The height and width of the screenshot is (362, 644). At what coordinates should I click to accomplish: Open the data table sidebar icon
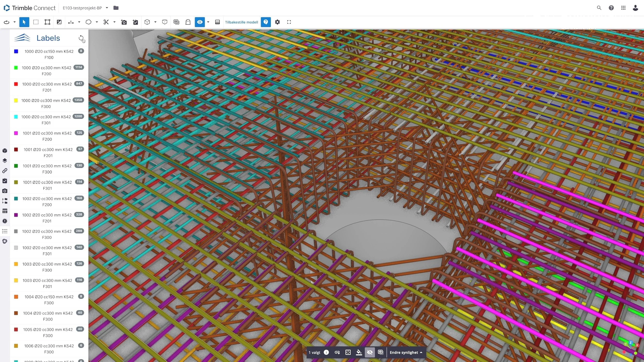point(5,211)
